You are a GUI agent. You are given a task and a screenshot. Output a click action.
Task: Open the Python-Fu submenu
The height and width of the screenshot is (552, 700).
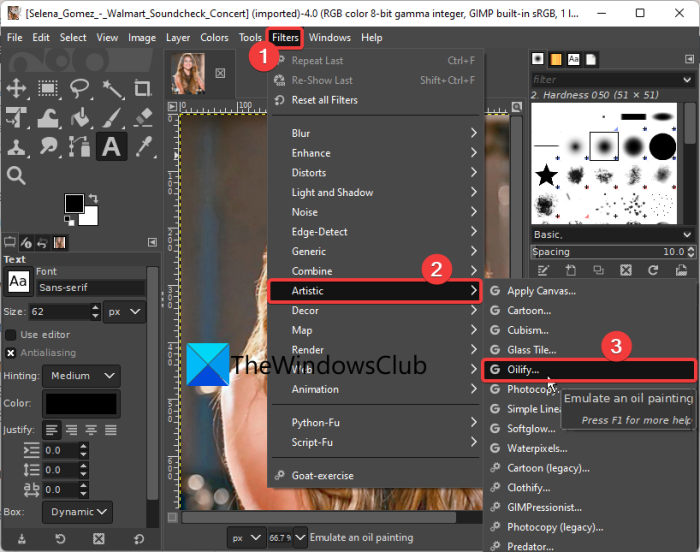click(x=375, y=422)
